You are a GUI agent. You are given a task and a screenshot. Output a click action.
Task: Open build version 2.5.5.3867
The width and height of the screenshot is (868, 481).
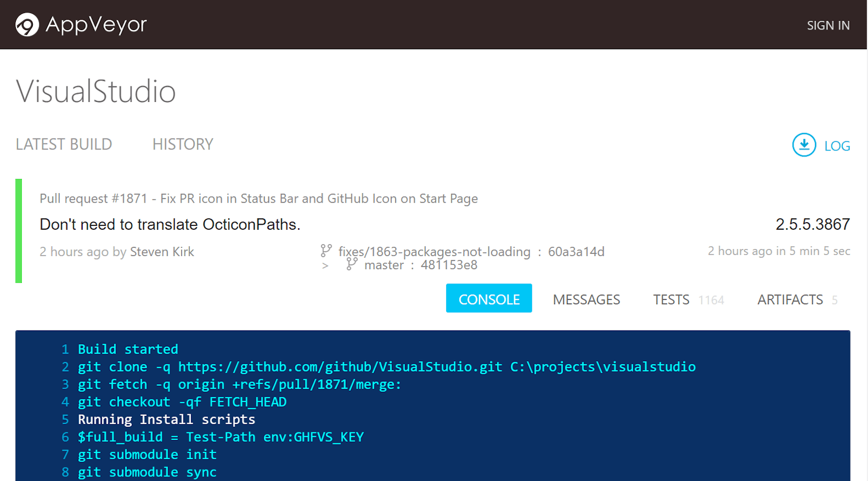click(812, 224)
